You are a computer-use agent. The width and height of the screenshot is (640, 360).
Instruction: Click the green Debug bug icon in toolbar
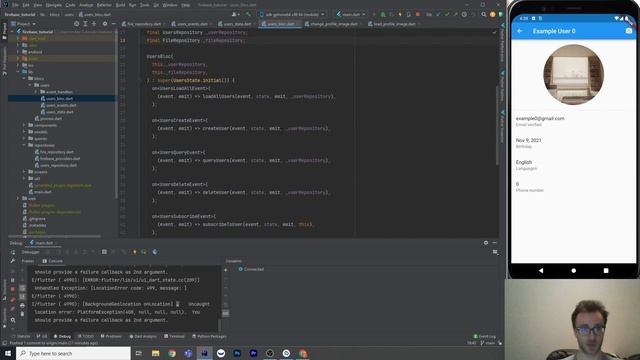382,14
